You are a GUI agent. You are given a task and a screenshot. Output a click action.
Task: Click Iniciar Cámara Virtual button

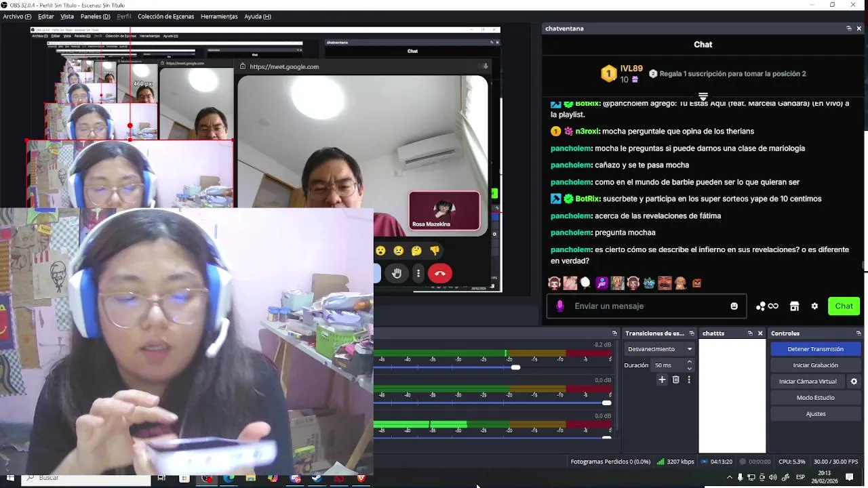(808, 382)
